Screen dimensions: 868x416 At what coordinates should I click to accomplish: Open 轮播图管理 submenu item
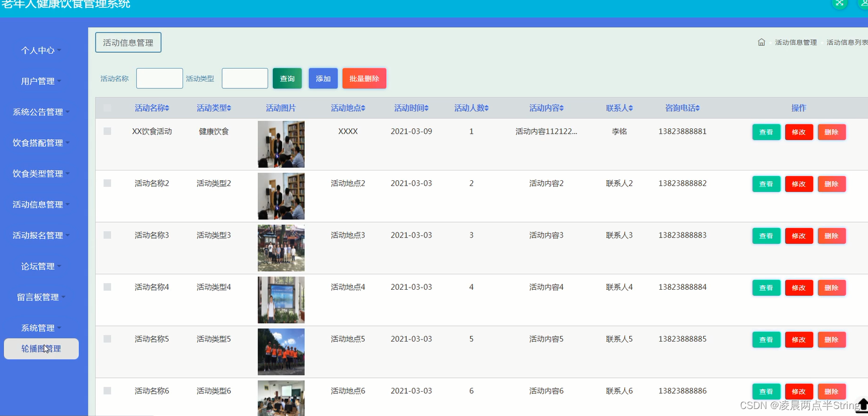(41, 349)
